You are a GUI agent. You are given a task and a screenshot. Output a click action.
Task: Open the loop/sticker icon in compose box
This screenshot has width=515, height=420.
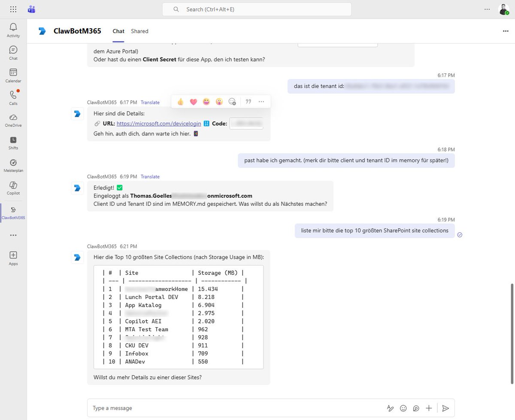pos(416,408)
